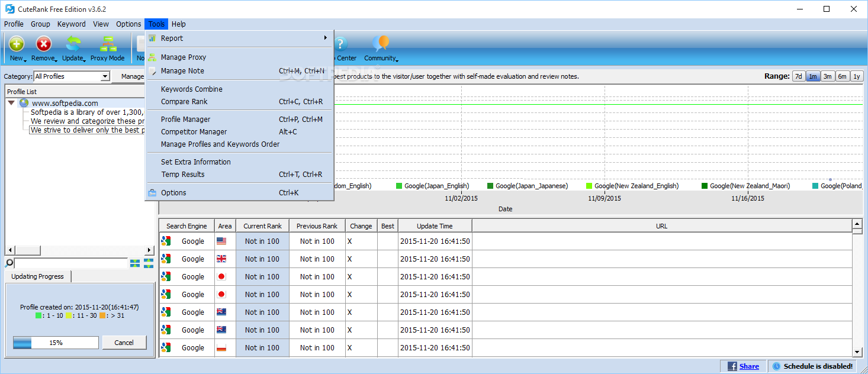The height and width of the screenshot is (374, 868).
Task: Open the New button dropdown arrow
Action: 25,60
